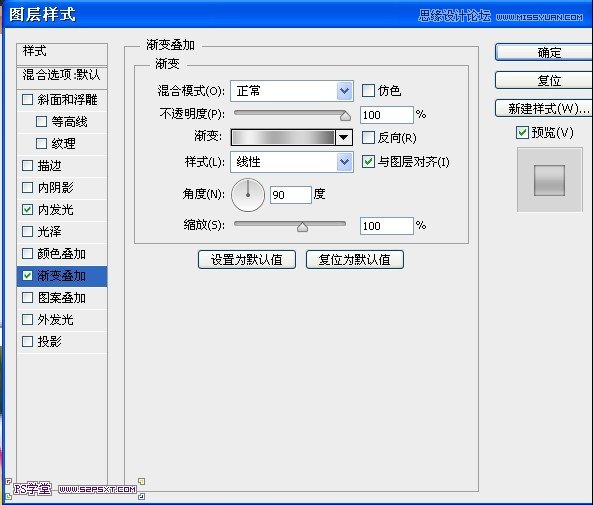
Task: Select the 颜色叠加 style label
Action: click(x=61, y=253)
